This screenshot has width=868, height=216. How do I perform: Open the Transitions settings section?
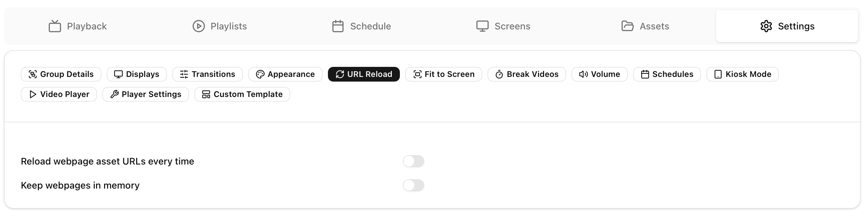point(207,74)
